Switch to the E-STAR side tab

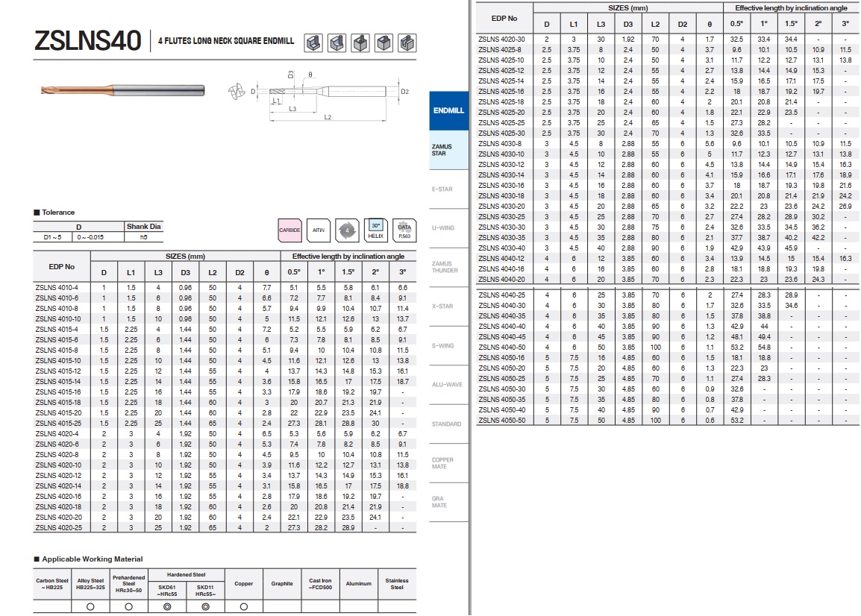[448, 189]
